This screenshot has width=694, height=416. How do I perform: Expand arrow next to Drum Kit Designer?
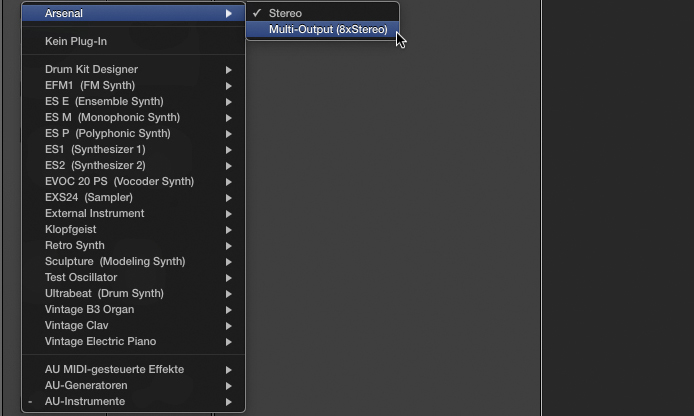tap(229, 70)
